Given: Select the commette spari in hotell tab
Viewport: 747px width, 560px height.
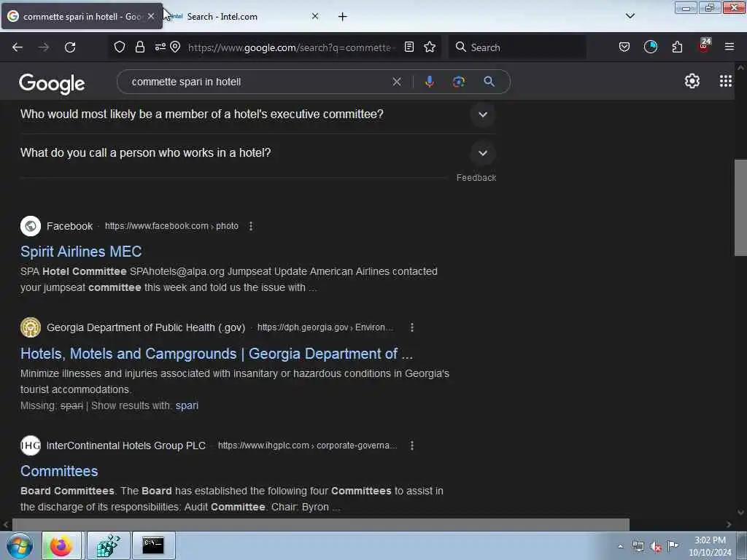Looking at the screenshot, I should 82,17.
